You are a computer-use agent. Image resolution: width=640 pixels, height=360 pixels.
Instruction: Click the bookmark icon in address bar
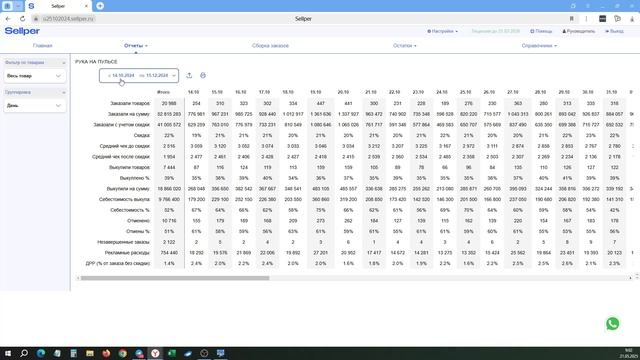(571, 19)
